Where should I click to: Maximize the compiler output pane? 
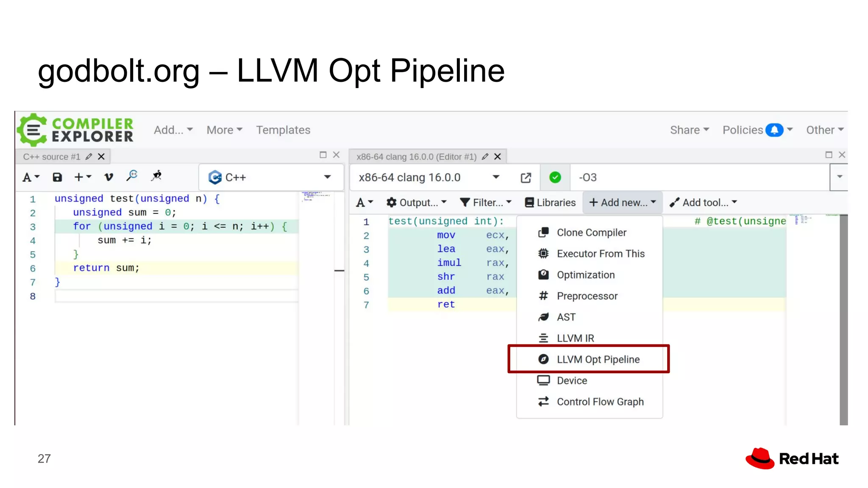coord(829,155)
